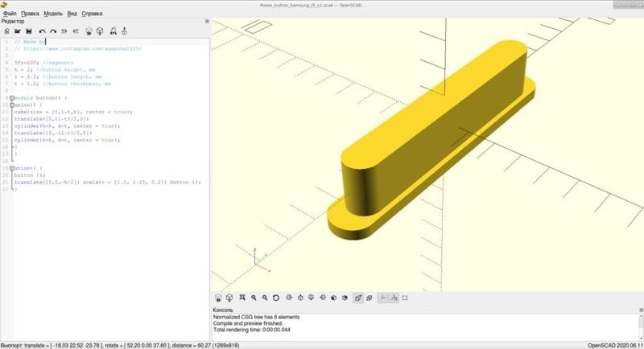Open the Правка menu

pos(30,14)
